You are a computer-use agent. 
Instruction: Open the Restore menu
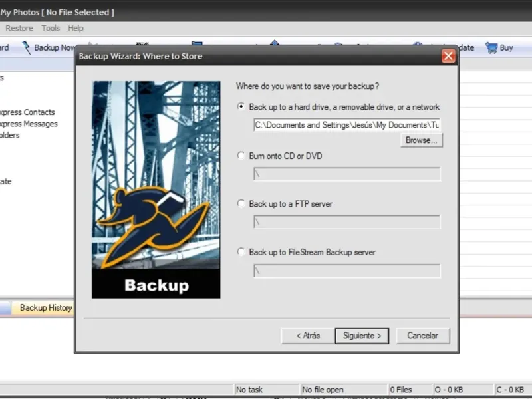(x=19, y=28)
